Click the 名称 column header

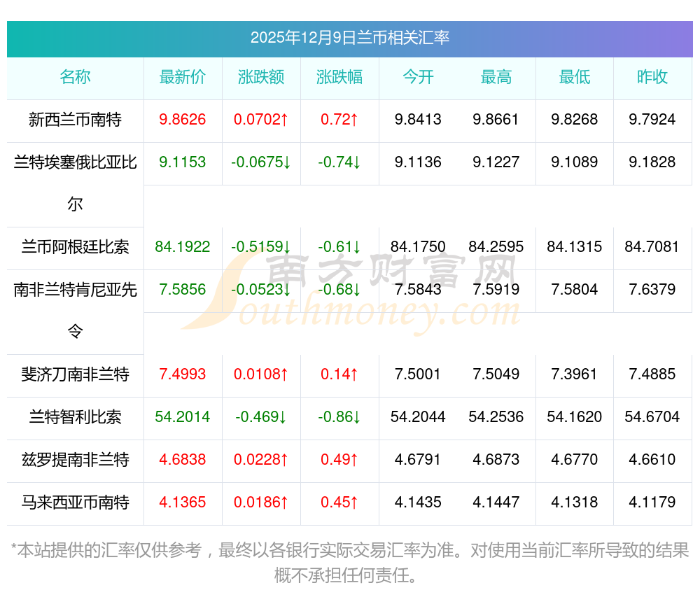point(75,77)
